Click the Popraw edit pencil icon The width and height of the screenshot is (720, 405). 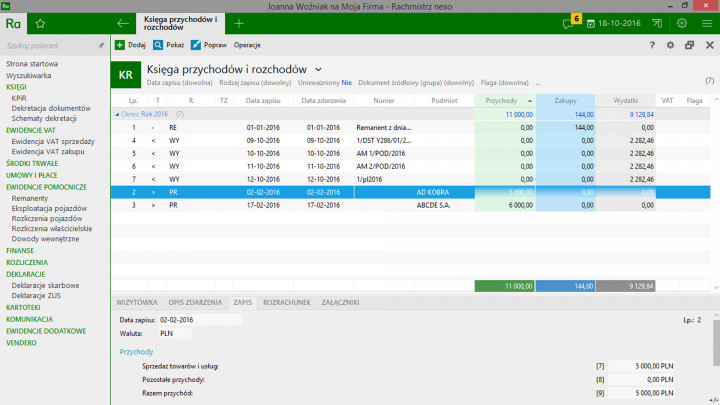pyautogui.click(x=196, y=45)
